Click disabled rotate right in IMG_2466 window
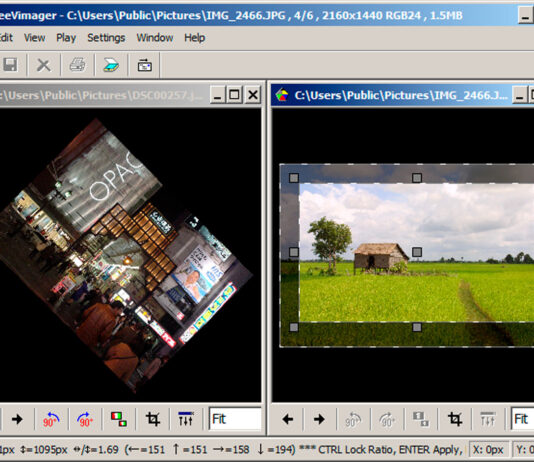Viewport: 534px width, 462px height. (x=387, y=419)
